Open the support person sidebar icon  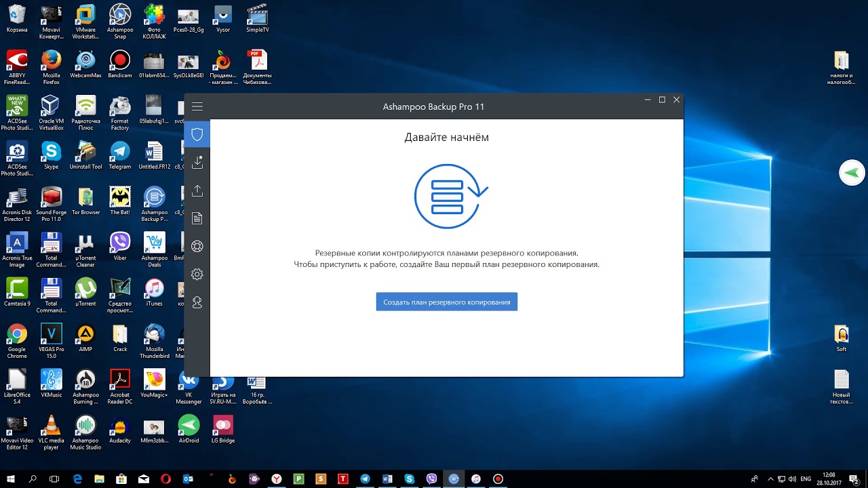coord(197,303)
